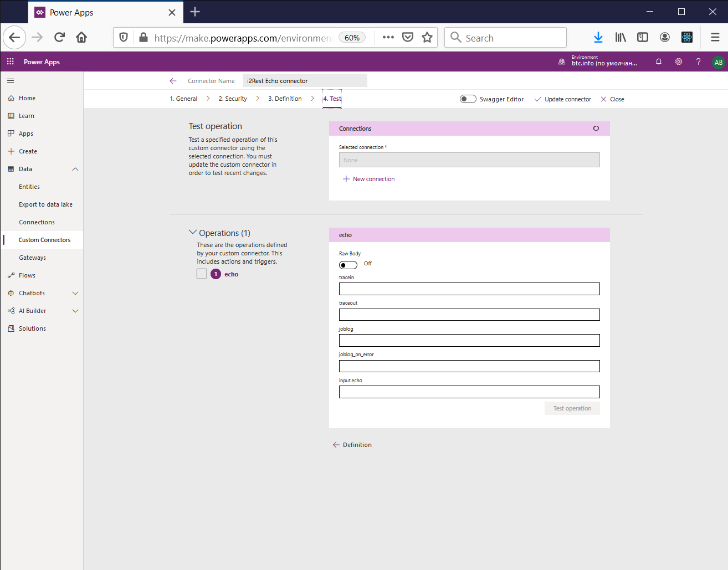Image resolution: width=728 pixels, height=570 pixels.
Task: Click the Chatbots icon in sidebar
Action: (x=11, y=293)
